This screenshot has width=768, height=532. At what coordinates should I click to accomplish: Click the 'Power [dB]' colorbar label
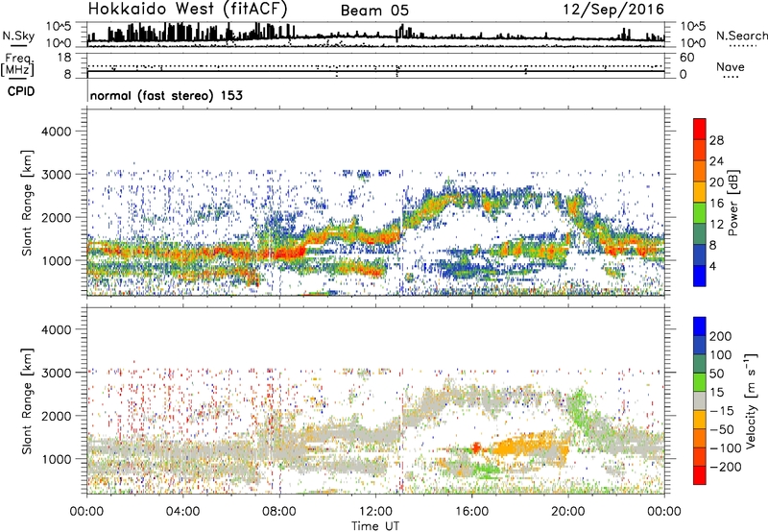pyautogui.click(x=732, y=203)
